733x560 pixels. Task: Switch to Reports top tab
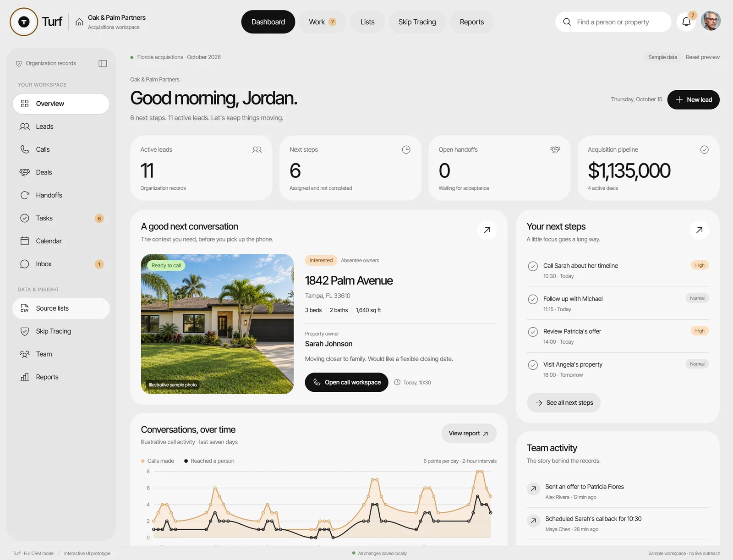coord(472,22)
